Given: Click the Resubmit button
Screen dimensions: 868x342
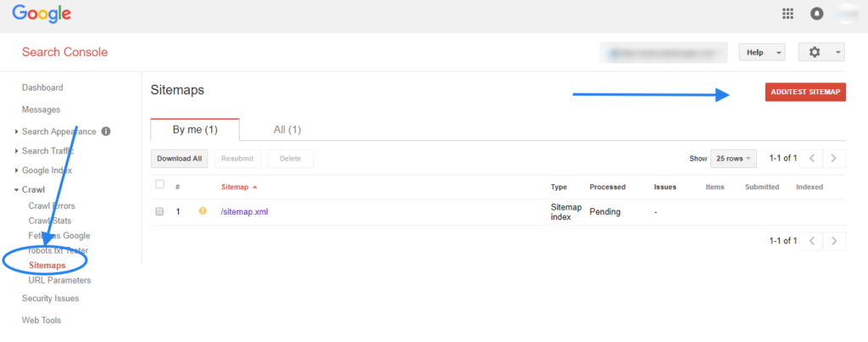Looking at the screenshot, I should point(237,159).
